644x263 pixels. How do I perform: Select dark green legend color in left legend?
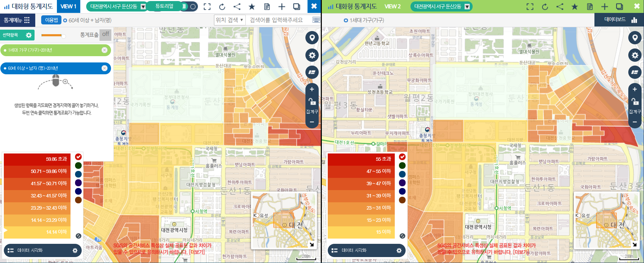(x=79, y=165)
